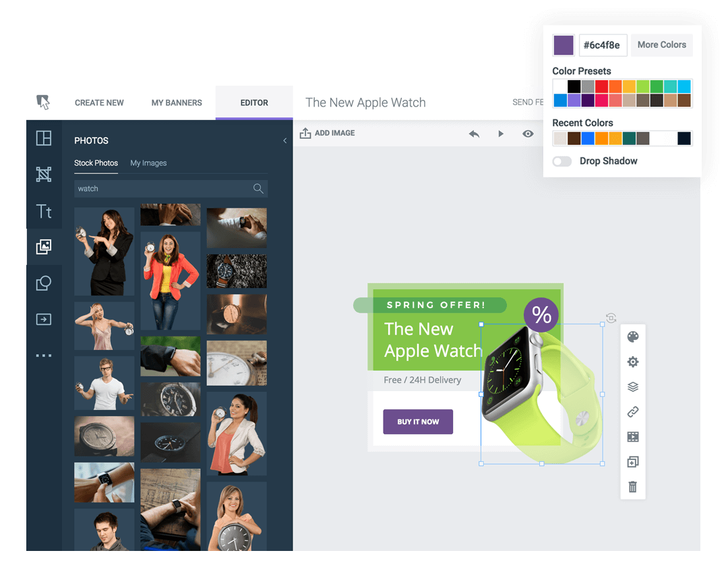Pick the red preset color
Image resolution: width=728 pixels, height=584 pixels.
click(x=602, y=86)
